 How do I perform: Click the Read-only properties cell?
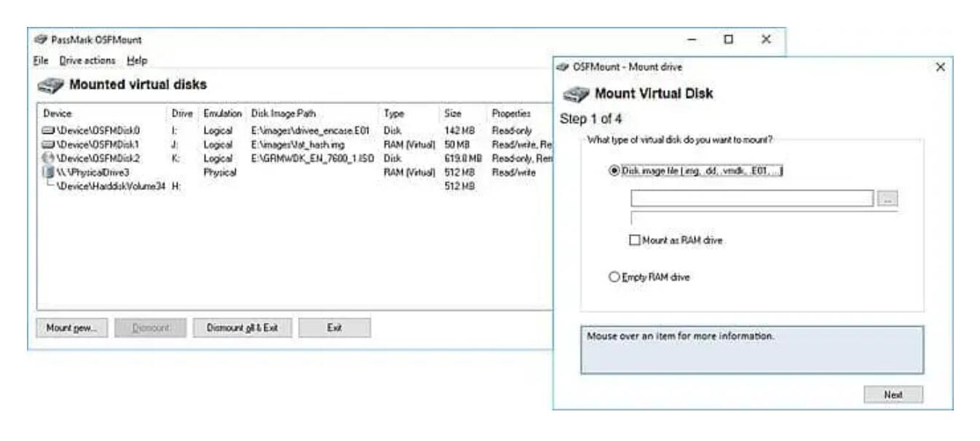[513, 130]
